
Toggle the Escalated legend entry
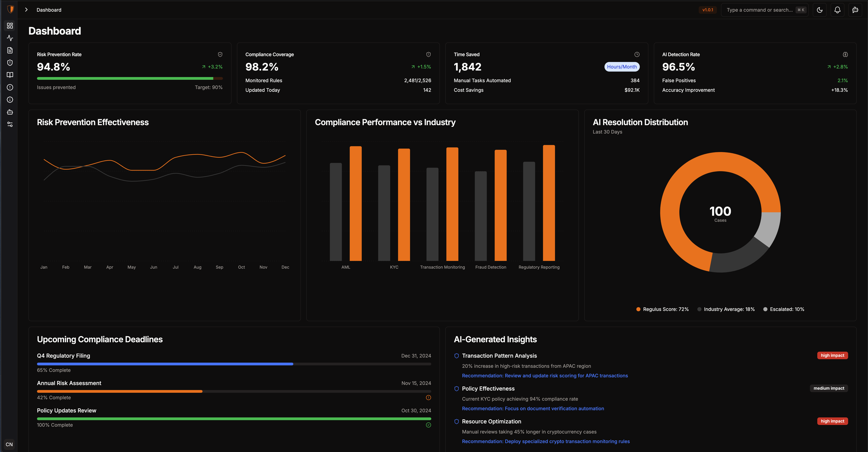tap(784, 309)
